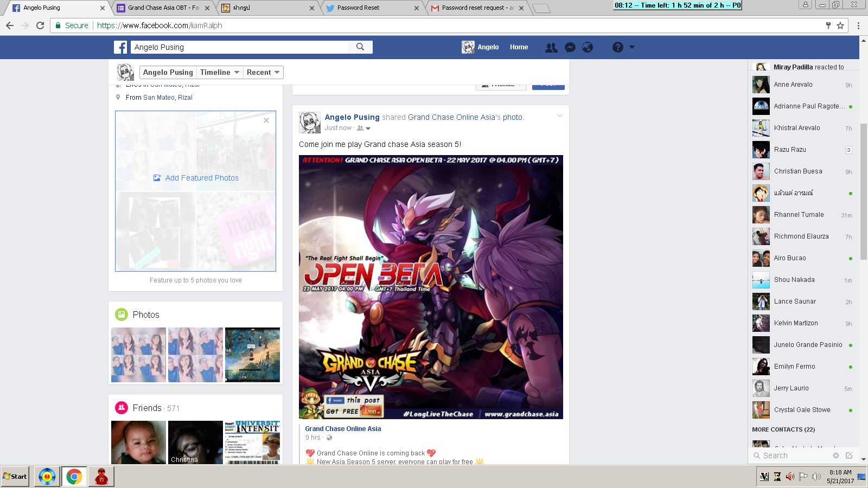Click the search magnifier button in Facebook
The image size is (868, 488).
pos(360,47)
